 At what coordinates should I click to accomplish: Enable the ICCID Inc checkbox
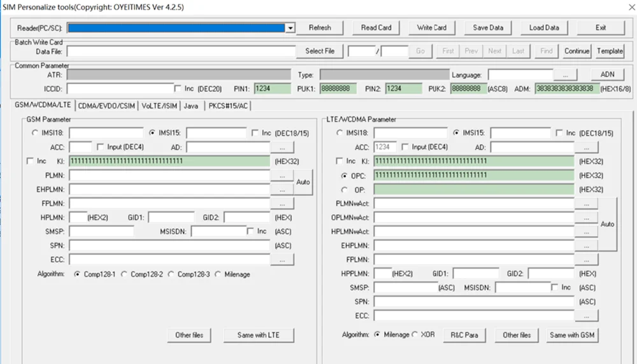coord(178,88)
